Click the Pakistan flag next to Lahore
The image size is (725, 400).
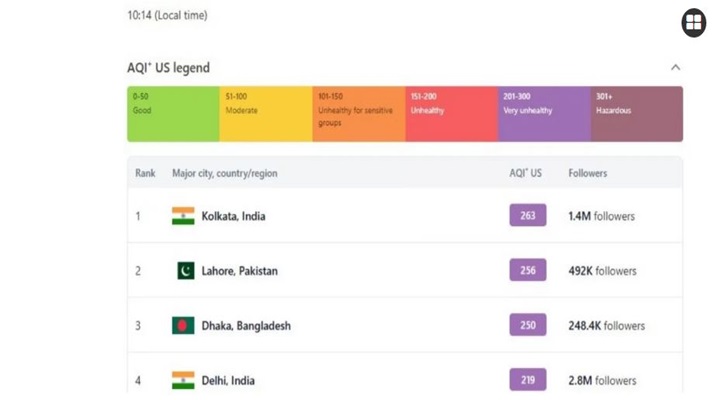tap(186, 271)
